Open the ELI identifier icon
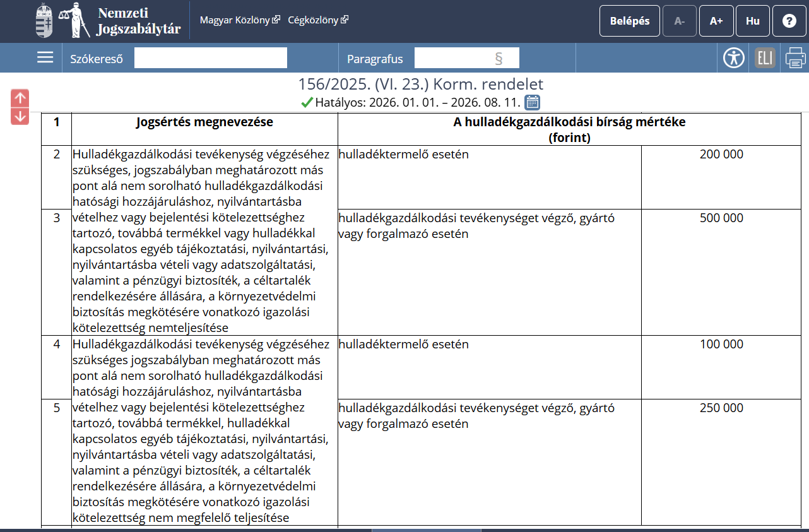The image size is (809, 532). pyautogui.click(x=765, y=58)
